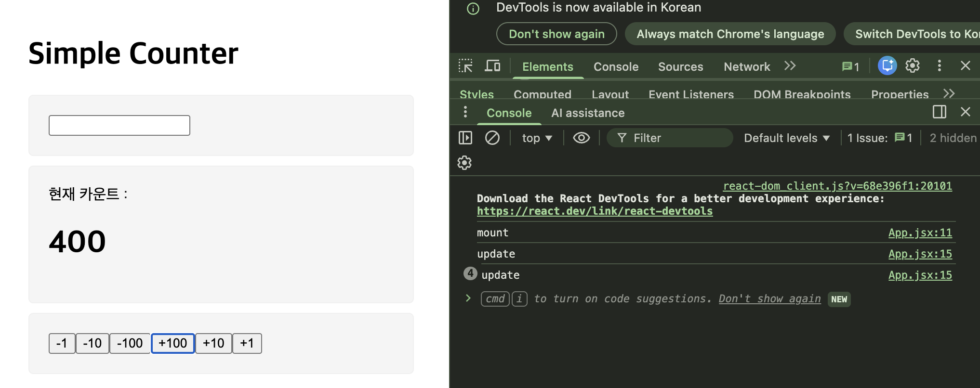Click the counter text input field
The width and height of the screenshot is (980, 388).
[x=119, y=126]
